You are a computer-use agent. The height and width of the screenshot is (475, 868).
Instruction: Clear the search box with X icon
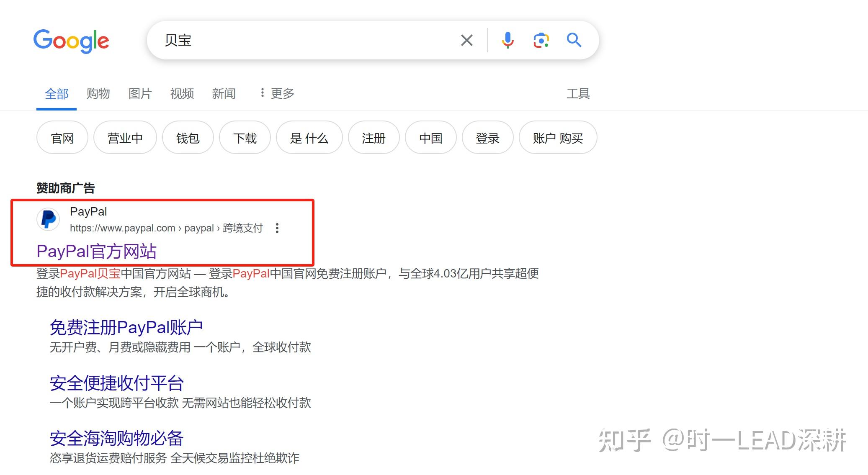click(466, 40)
